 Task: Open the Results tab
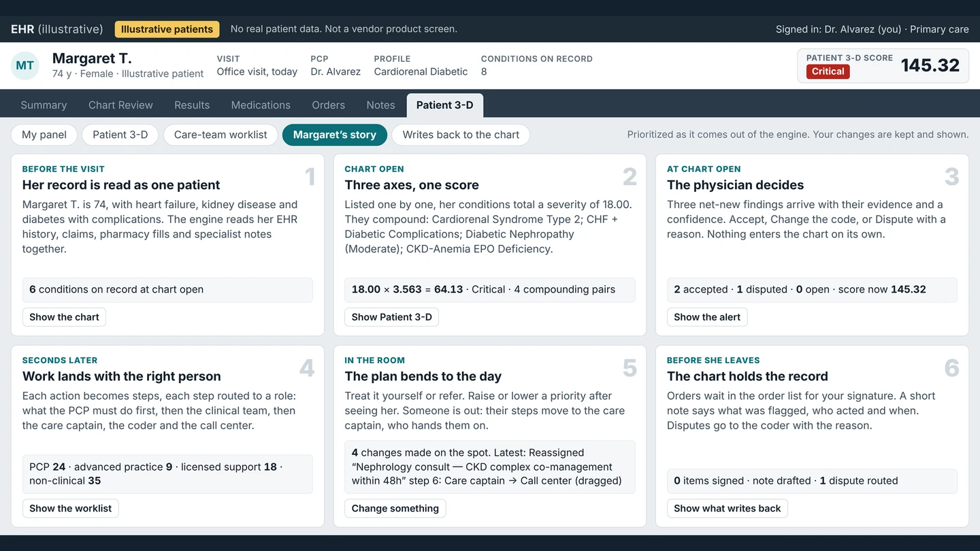click(x=192, y=105)
